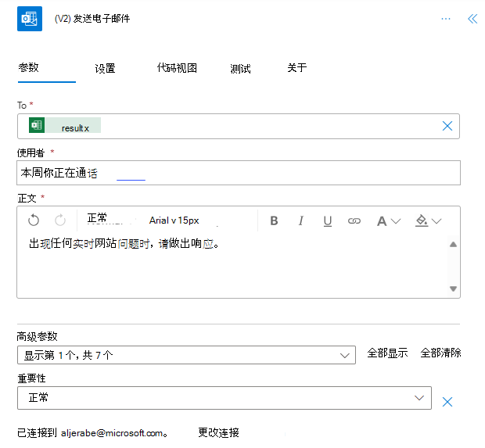Image resolution: width=485 pixels, height=448 pixels.
Task: Click the redo arrow in the body editor
Action: tap(60, 220)
